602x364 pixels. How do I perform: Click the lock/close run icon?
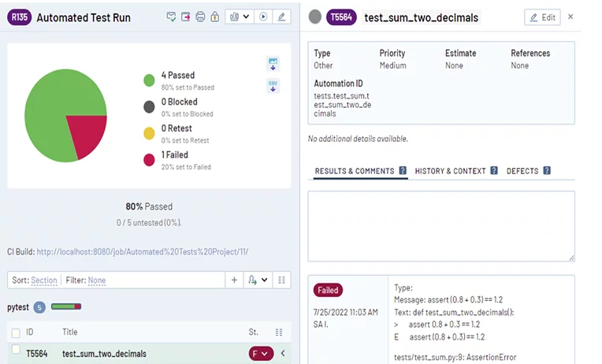(x=214, y=17)
